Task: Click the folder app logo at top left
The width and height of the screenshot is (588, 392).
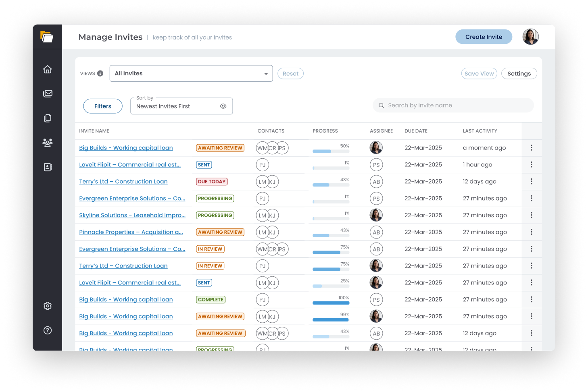Action: click(x=46, y=37)
